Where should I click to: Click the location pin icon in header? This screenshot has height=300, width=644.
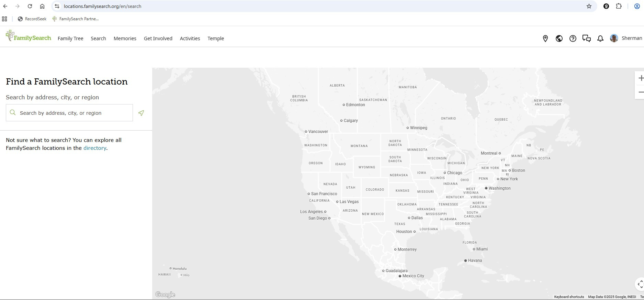coord(545,38)
